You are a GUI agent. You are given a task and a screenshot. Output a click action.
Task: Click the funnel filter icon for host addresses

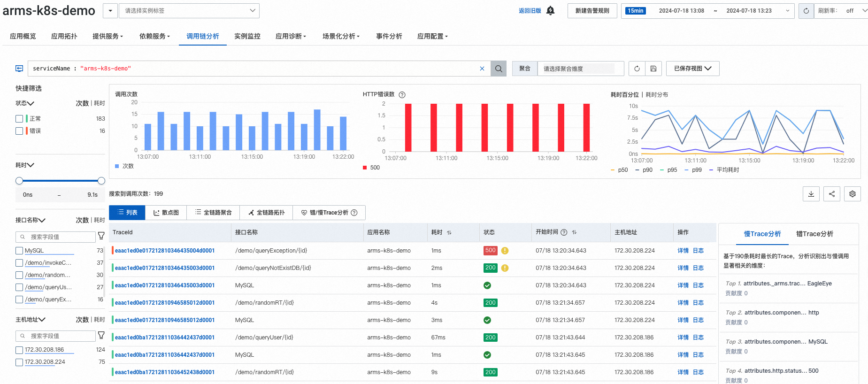(x=101, y=335)
